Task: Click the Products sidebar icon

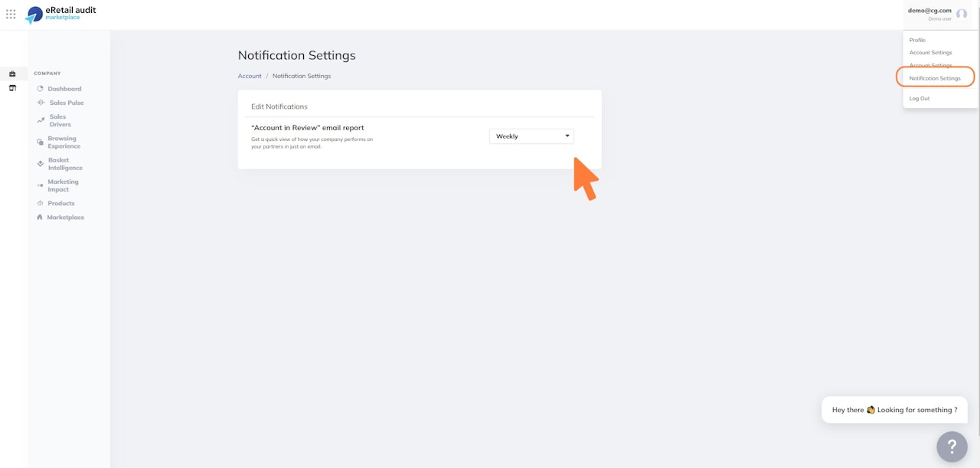Action: point(40,204)
